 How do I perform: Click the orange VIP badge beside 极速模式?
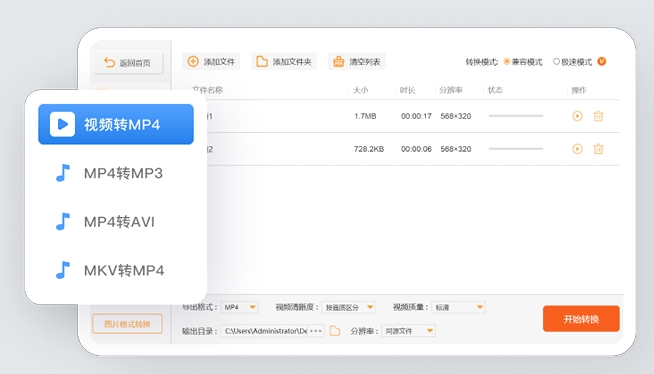click(x=601, y=61)
